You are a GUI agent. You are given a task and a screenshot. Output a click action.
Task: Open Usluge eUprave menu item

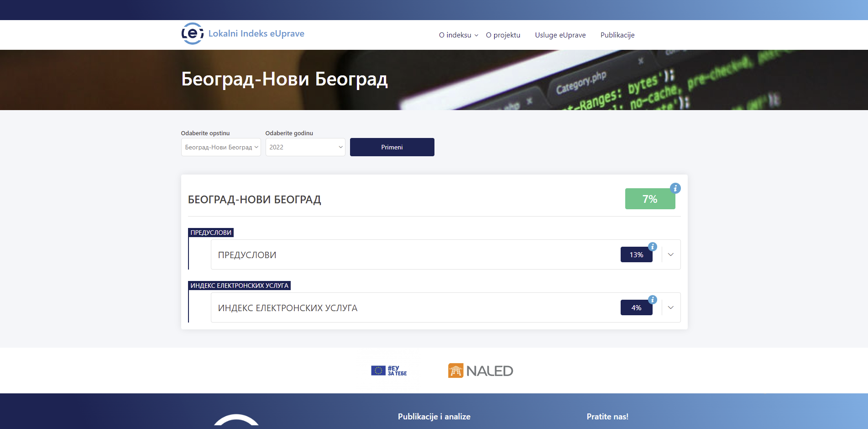click(560, 35)
